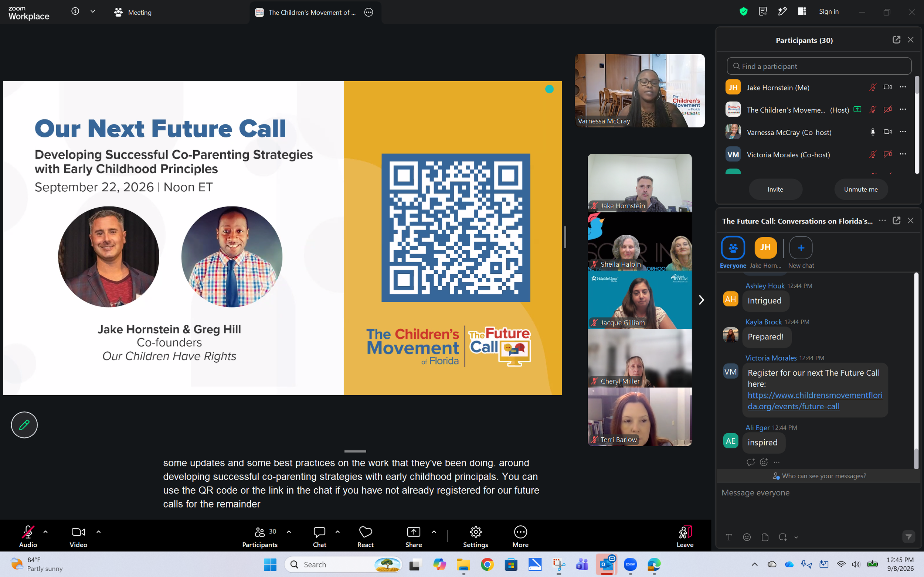This screenshot has height=577, width=924.
Task: Click the Sign in link
Action: [x=829, y=11]
